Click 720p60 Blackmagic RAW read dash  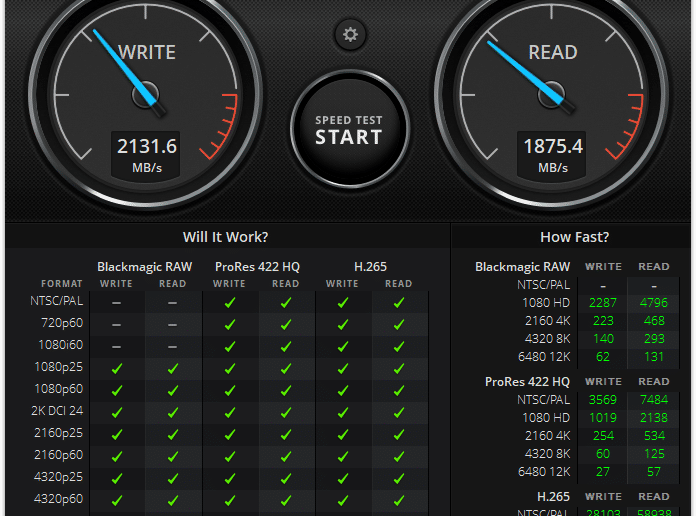173,325
